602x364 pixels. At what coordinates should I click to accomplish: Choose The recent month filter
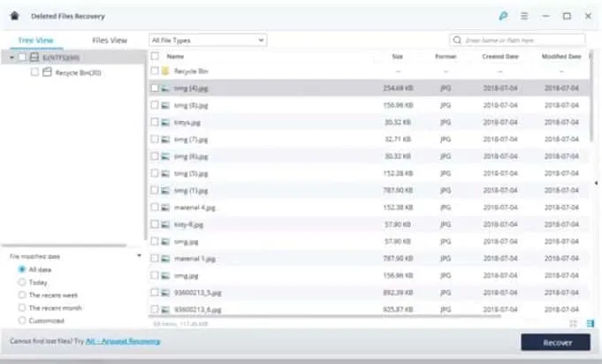point(22,307)
